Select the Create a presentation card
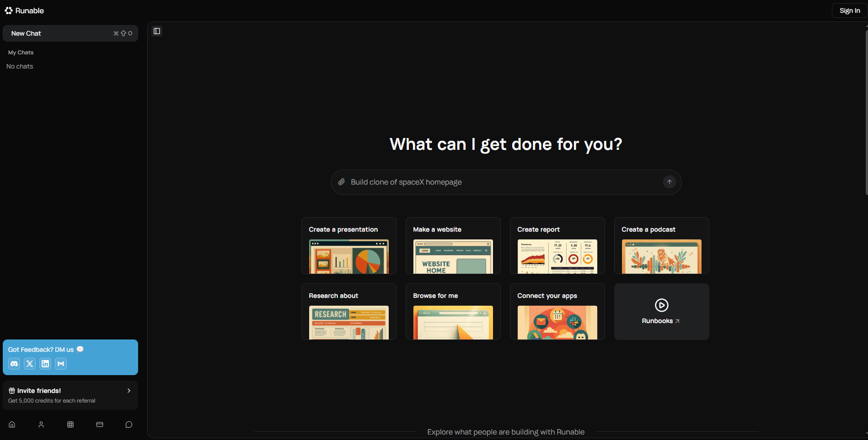The height and width of the screenshot is (440, 868). [x=348, y=246]
